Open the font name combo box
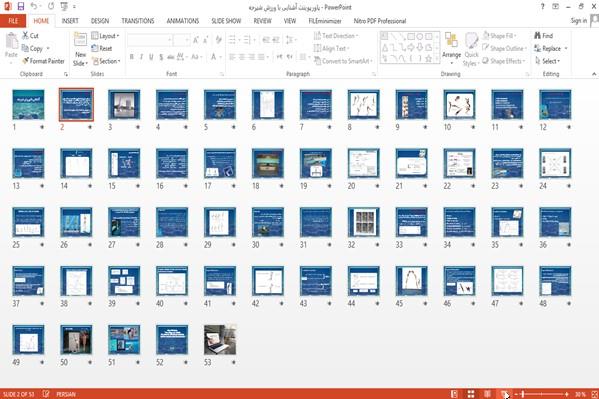599x399 pixels. pos(150,40)
